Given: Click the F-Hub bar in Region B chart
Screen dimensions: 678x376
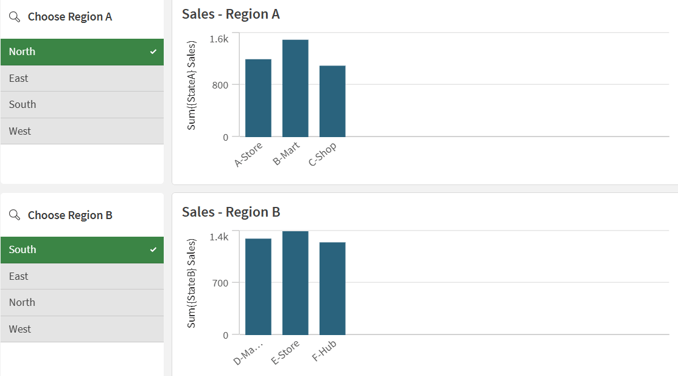Looking at the screenshot, I should (x=333, y=288).
